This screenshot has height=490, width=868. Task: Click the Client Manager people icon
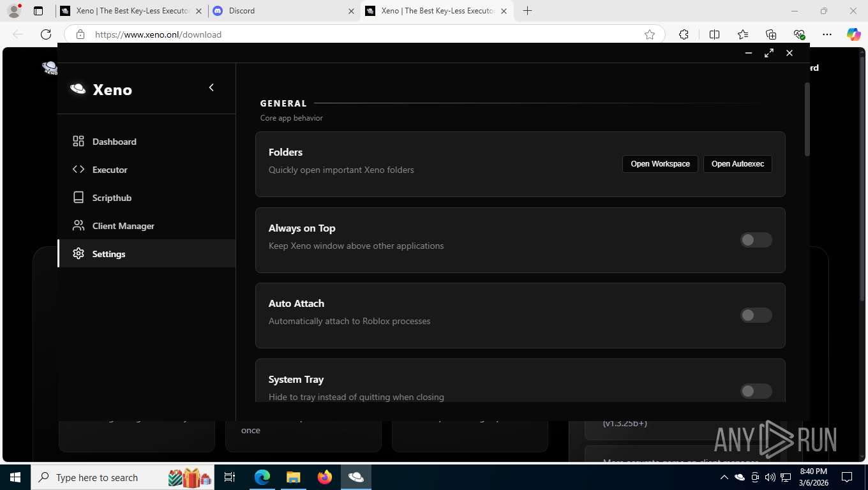[x=79, y=226]
